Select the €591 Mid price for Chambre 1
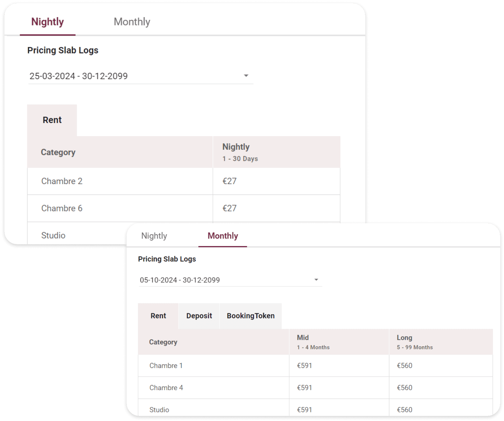 click(304, 366)
